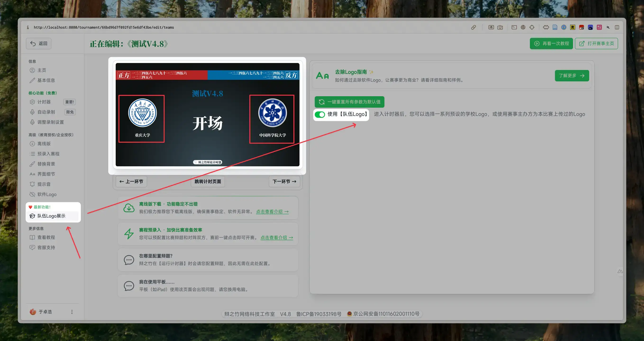
Task: Click the 中国科学院大学 logo in the preview
Action: click(273, 113)
